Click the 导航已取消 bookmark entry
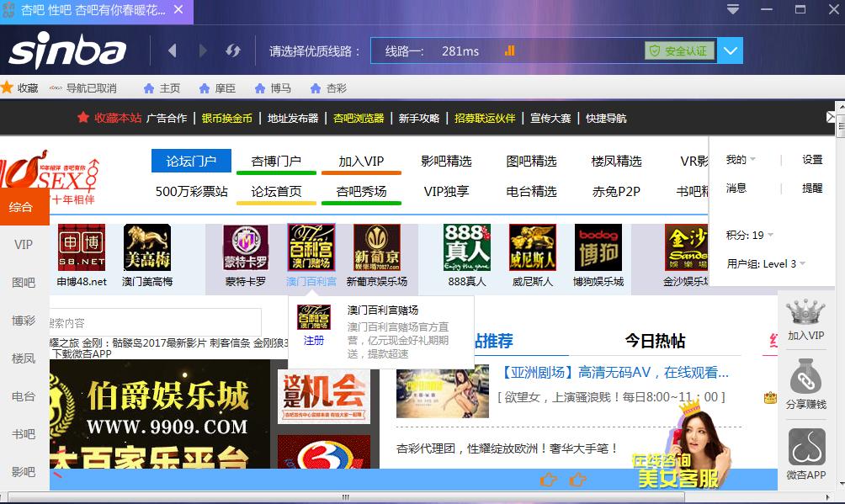The height and width of the screenshot is (504, 845). [x=83, y=88]
